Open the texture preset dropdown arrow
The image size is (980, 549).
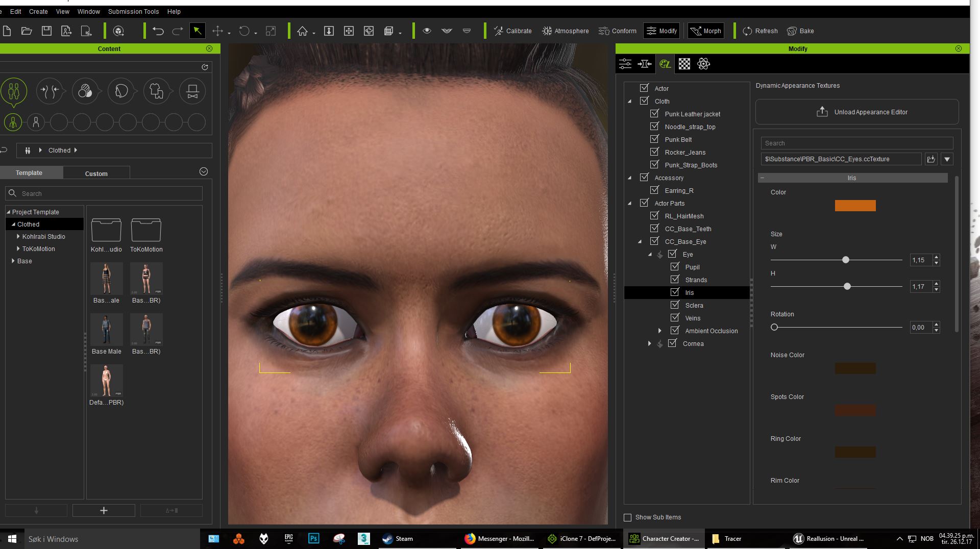pos(947,159)
